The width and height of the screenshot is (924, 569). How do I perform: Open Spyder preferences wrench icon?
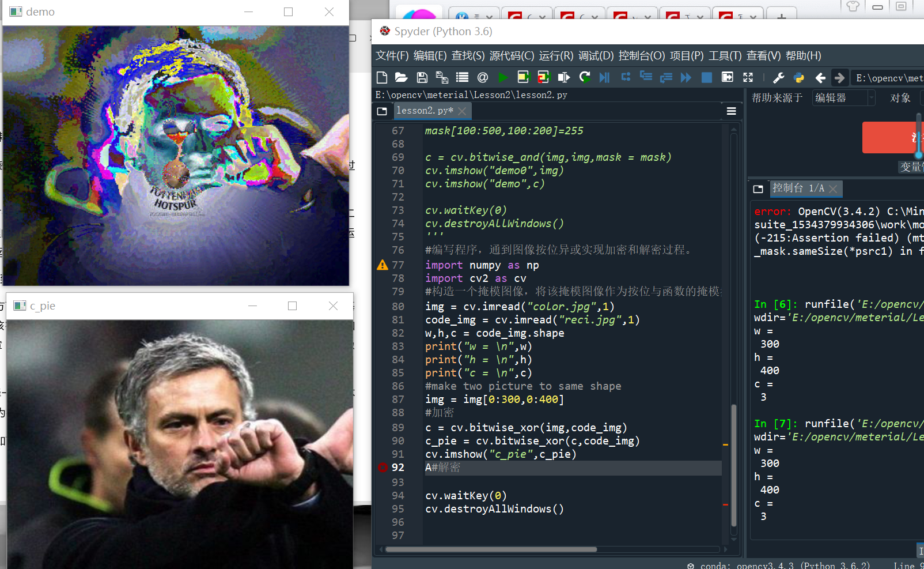pyautogui.click(x=779, y=77)
